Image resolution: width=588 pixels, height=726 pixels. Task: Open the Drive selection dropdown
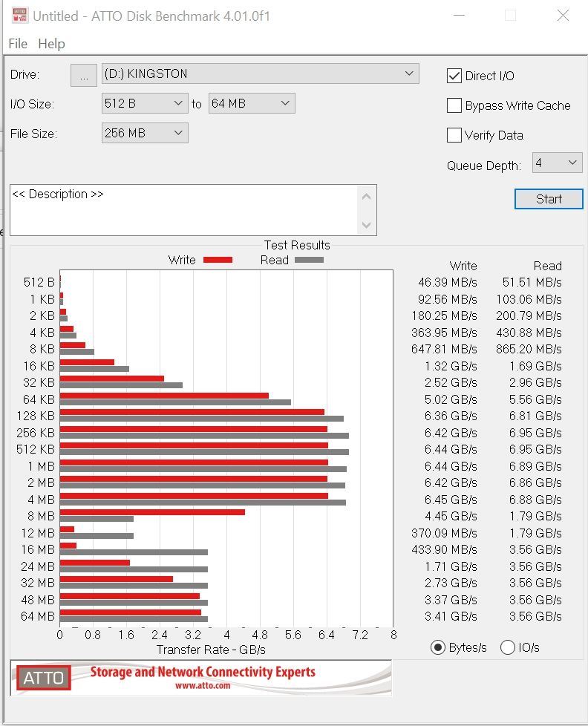pos(260,73)
